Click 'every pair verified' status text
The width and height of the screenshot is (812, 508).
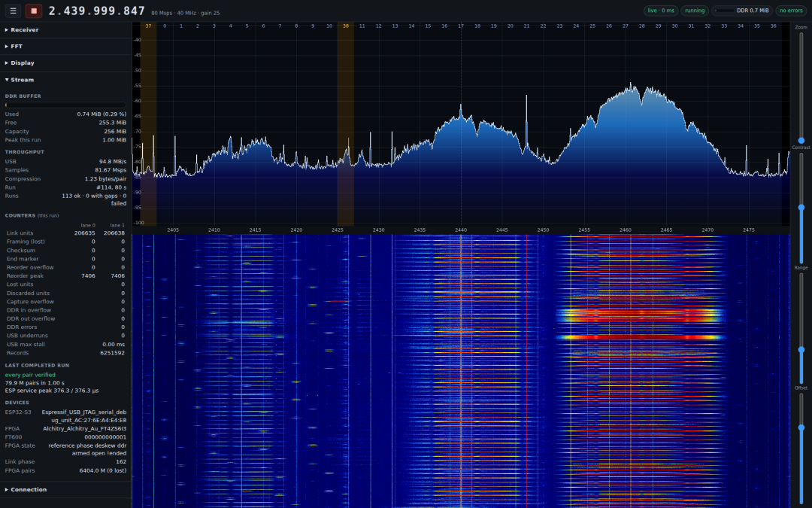click(x=30, y=375)
